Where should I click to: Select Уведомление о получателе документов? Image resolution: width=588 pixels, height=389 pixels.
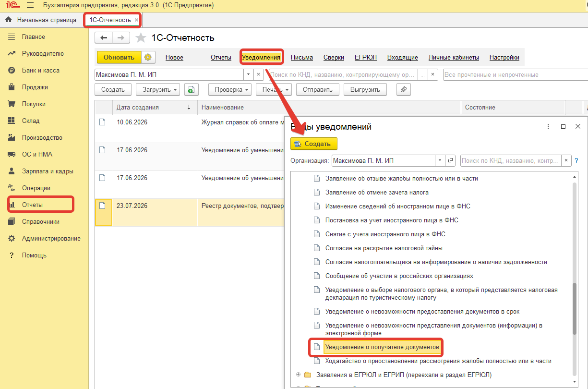pyautogui.click(x=382, y=347)
